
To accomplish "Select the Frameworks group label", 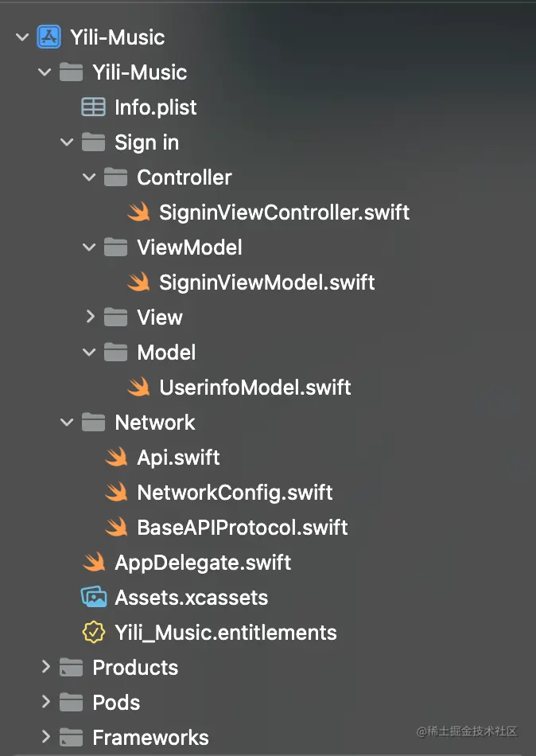I will pos(150,738).
